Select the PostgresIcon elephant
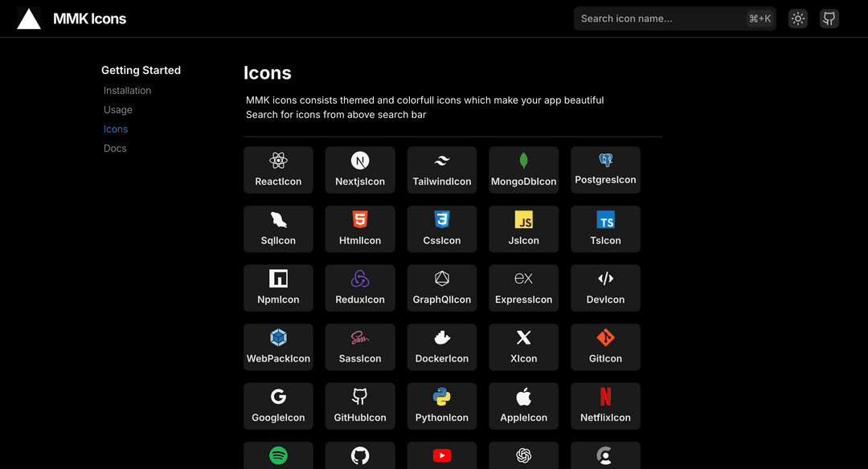Image resolution: width=868 pixels, height=469 pixels. point(605,169)
